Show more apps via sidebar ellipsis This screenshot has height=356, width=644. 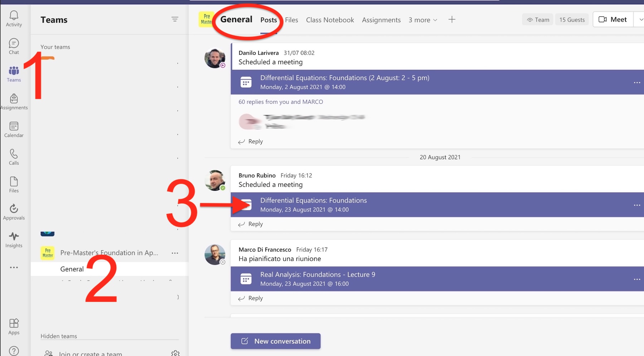14,267
